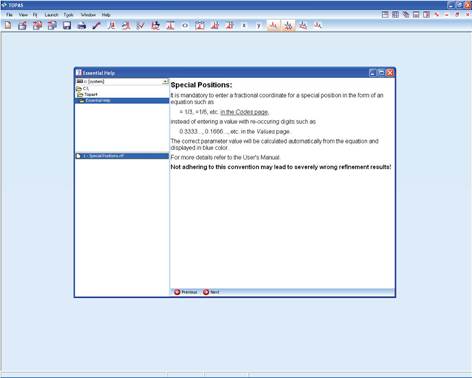The width and height of the screenshot is (472, 378).
Task: Open the Tools menu
Action: pos(68,15)
